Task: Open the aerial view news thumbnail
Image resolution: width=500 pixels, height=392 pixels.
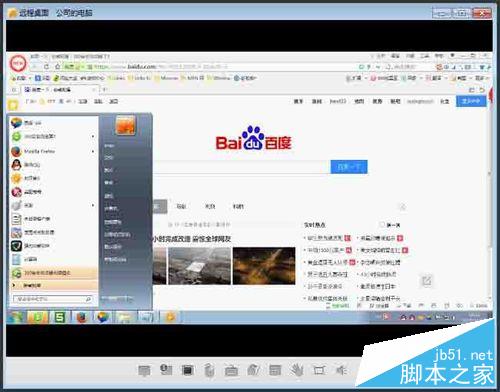Action: (x=199, y=266)
